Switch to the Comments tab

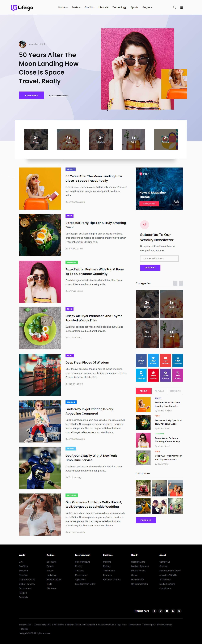click(175, 391)
